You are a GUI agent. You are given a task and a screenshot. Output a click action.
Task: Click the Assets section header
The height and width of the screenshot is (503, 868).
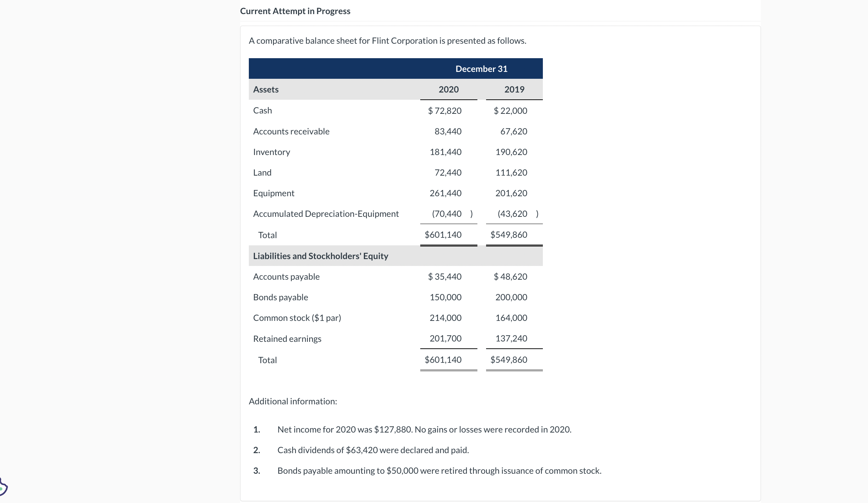point(266,89)
